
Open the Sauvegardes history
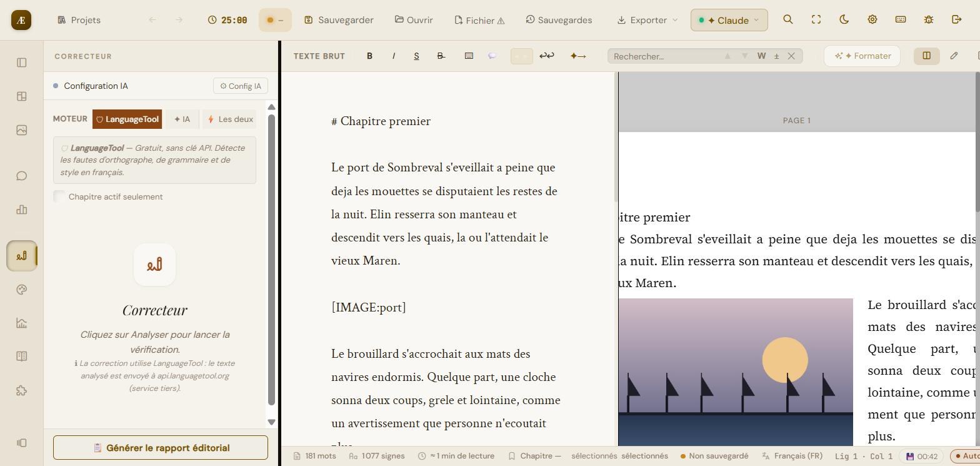(x=559, y=20)
